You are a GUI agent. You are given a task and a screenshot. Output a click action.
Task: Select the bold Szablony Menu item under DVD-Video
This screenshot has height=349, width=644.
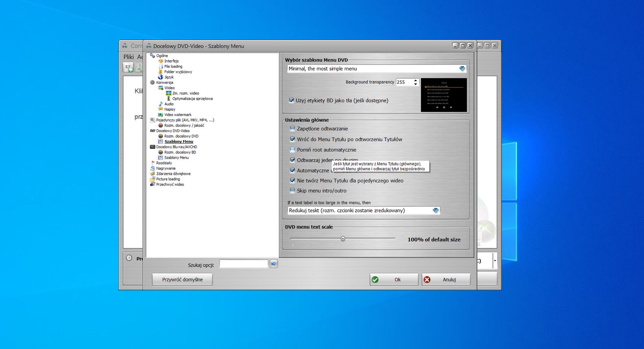[x=179, y=142]
